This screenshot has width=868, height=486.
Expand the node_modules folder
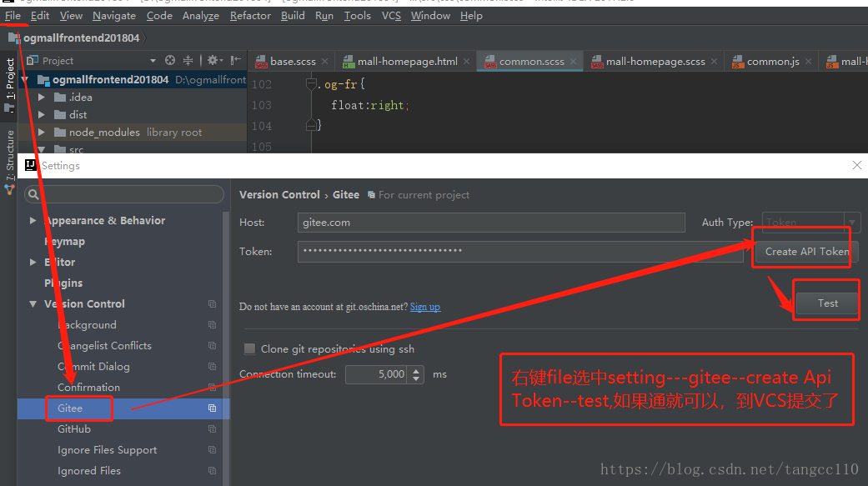[x=42, y=133]
